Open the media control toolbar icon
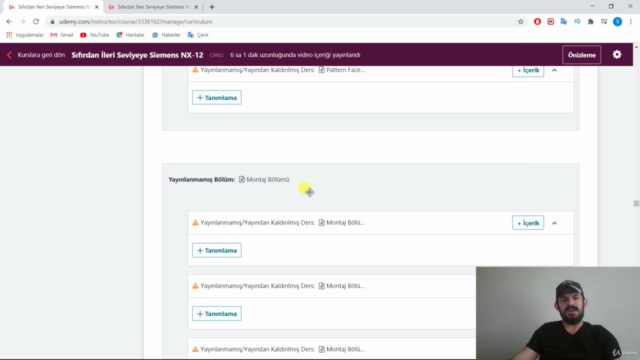640x360 pixels. coord(604,22)
